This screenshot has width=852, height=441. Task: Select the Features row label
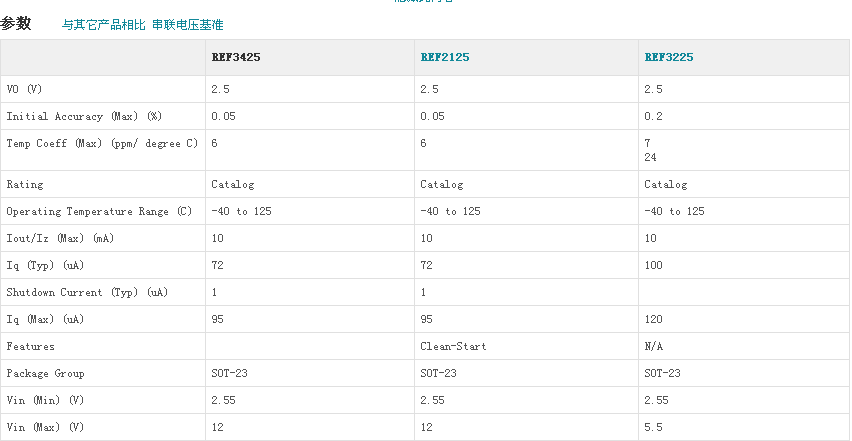[31, 346]
